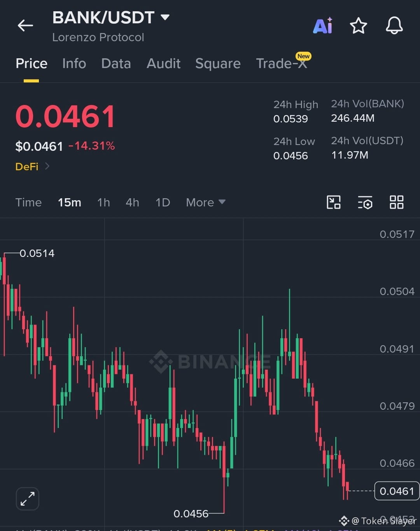Tap the back arrow icon
The width and height of the screenshot is (420, 531).
coord(25,26)
